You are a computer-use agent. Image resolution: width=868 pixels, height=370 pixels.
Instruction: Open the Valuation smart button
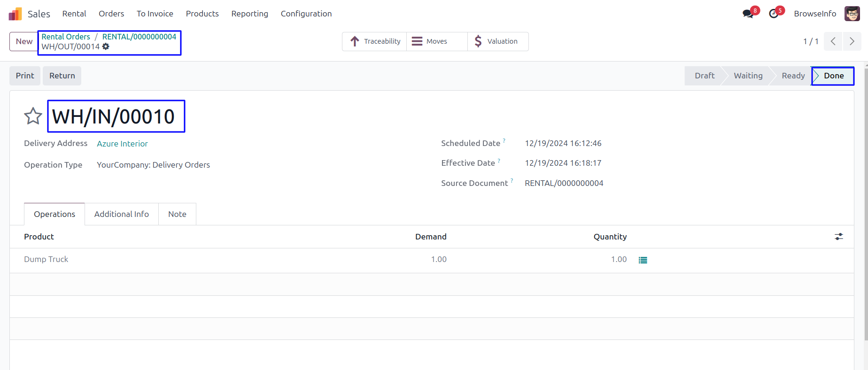[x=497, y=41]
